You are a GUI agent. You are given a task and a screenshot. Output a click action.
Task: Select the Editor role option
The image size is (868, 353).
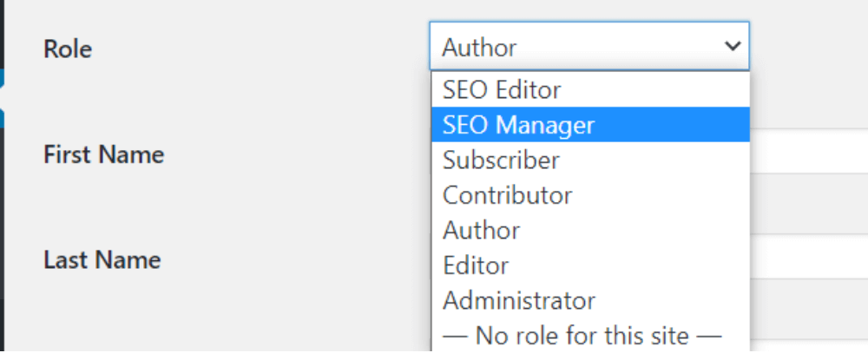[590, 265]
